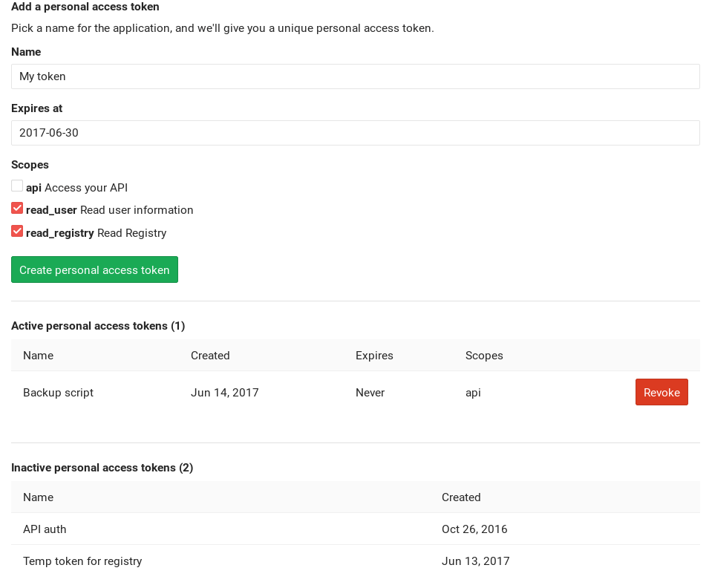
Task: Click the Jun 14, 2017 created date
Action: pos(224,392)
